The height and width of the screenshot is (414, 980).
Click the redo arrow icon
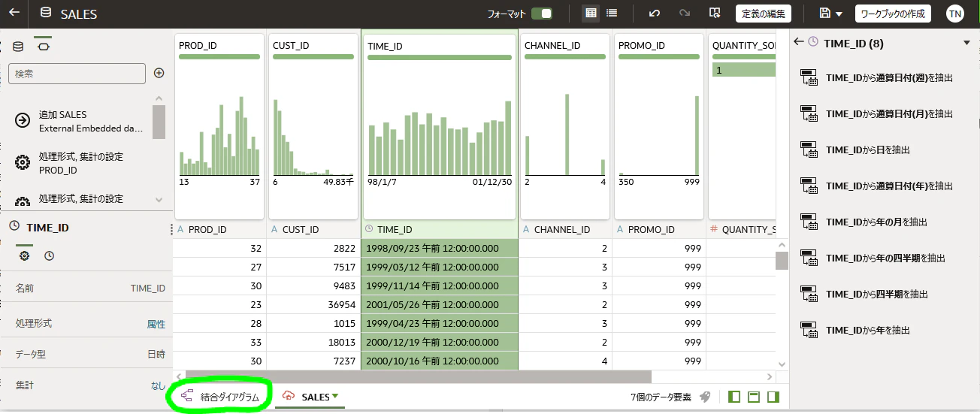click(685, 14)
